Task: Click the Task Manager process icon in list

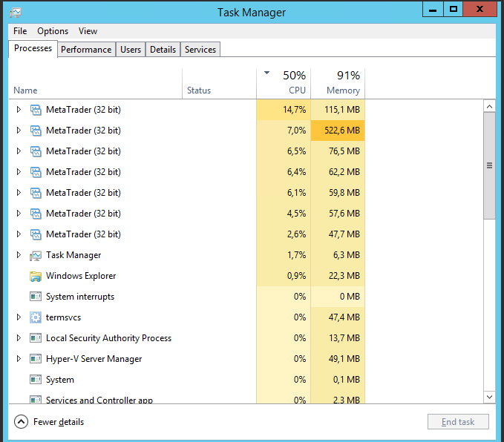Action: click(x=36, y=255)
